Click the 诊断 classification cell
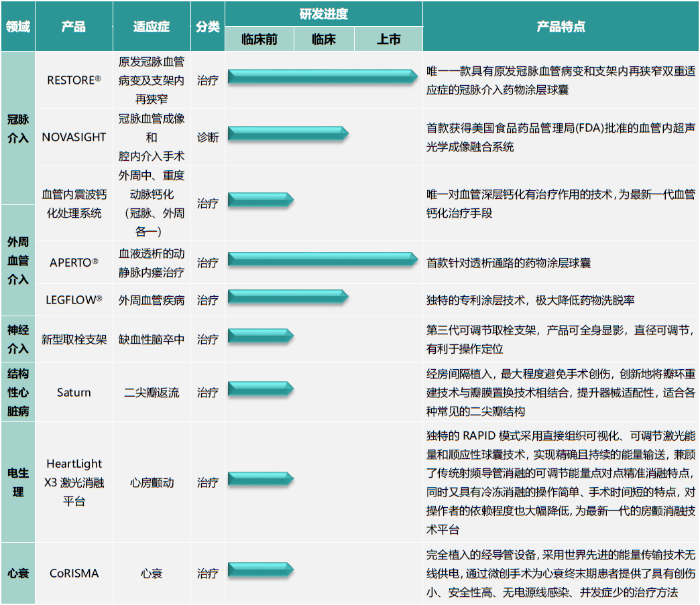700x605 pixels. tap(208, 137)
